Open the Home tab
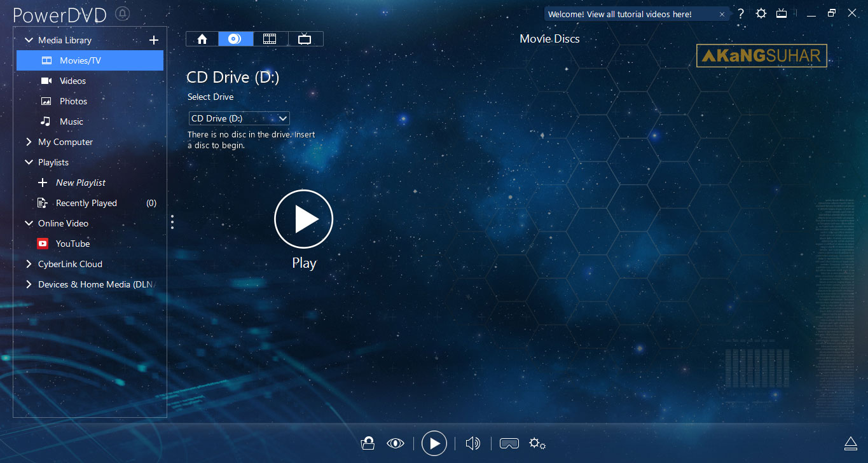The image size is (868, 463). tap(202, 39)
